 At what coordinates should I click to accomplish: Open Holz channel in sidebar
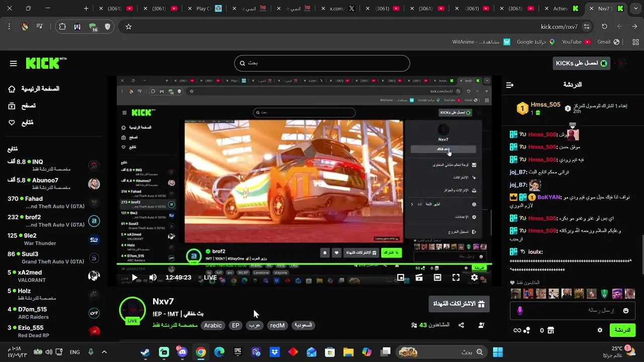pos(53,294)
